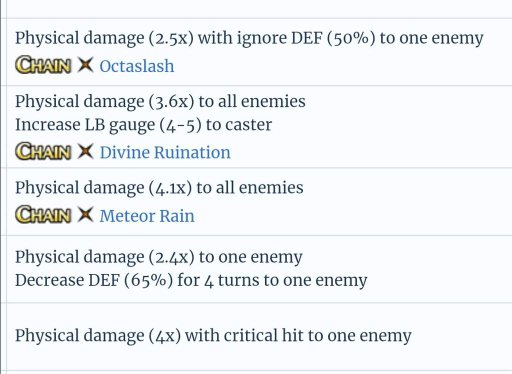
Task: Click the CHAIN badge beside Divine Ruination
Action: pyautogui.click(x=43, y=151)
